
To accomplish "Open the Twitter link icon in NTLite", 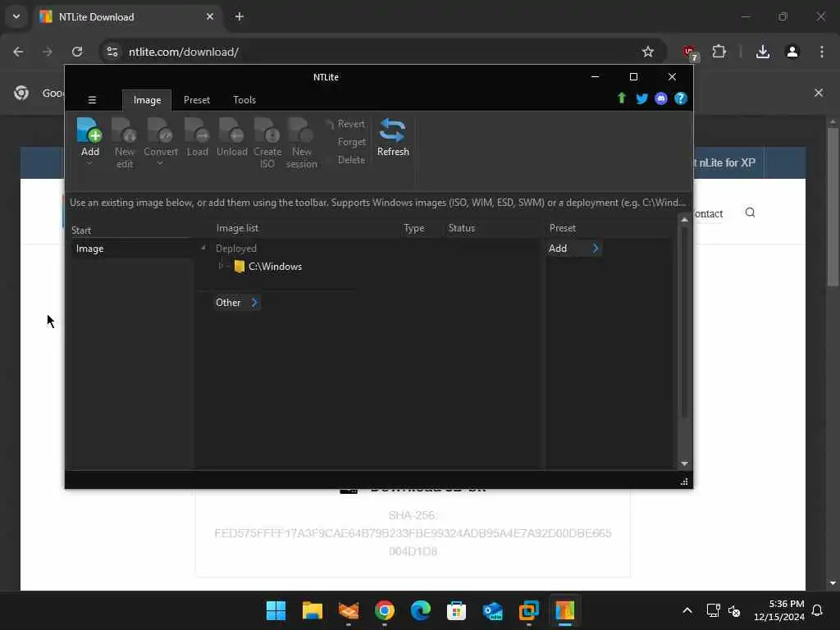I will point(641,98).
